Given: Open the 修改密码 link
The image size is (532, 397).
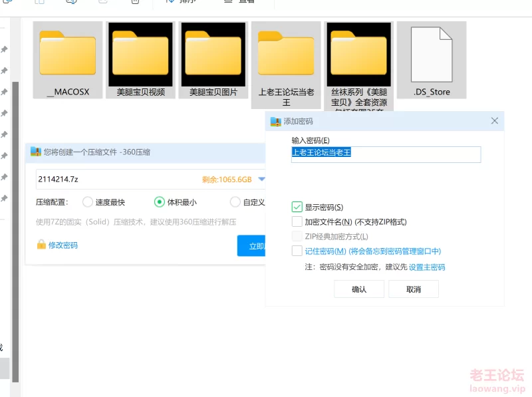Looking at the screenshot, I should tap(63, 245).
